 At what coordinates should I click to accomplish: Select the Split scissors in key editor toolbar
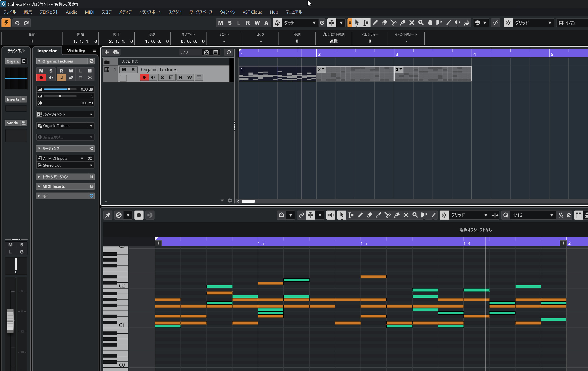(x=388, y=215)
